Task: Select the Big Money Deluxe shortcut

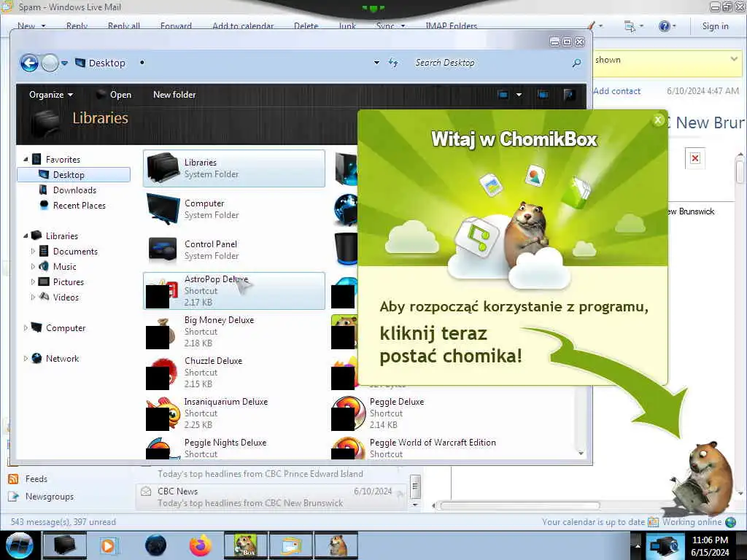Action: pyautogui.click(x=234, y=332)
